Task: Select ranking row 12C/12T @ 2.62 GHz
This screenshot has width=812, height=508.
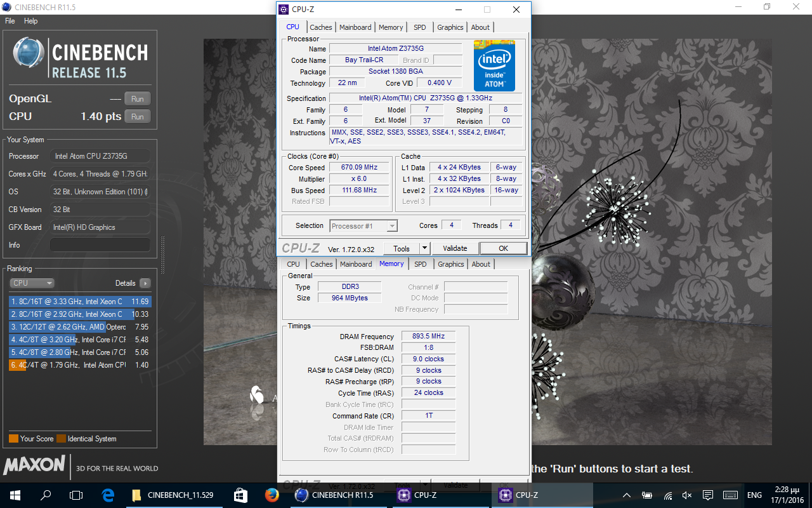Action: point(80,327)
